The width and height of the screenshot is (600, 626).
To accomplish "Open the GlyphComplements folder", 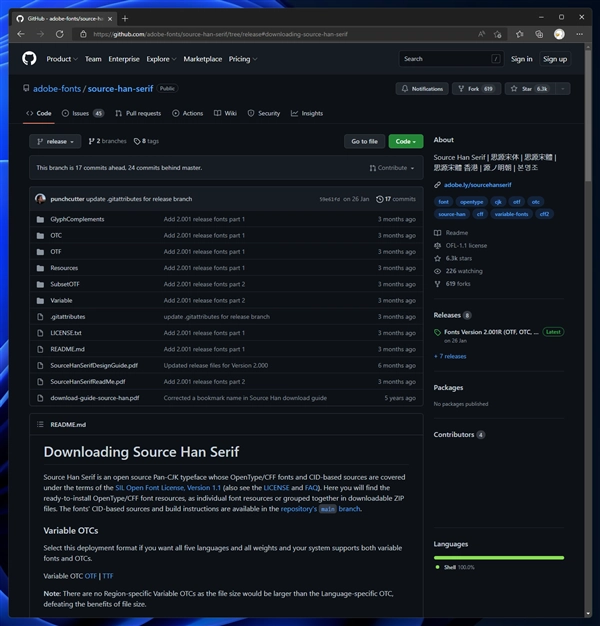I will [77, 219].
